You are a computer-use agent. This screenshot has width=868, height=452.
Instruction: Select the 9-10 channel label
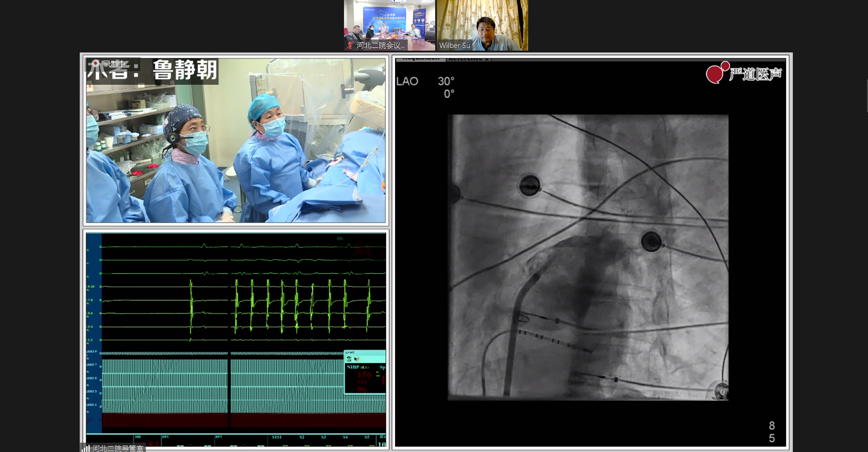(x=90, y=286)
